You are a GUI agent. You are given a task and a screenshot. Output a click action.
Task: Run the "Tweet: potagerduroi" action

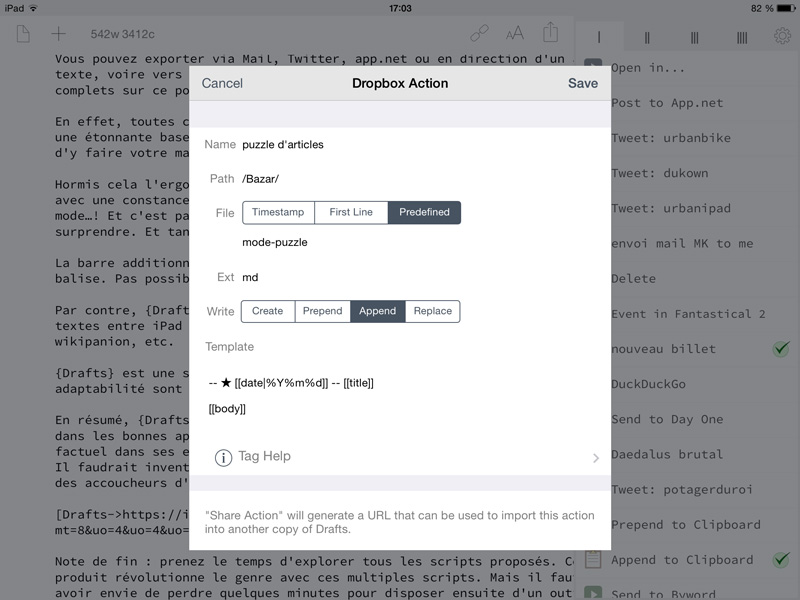[x=682, y=489]
